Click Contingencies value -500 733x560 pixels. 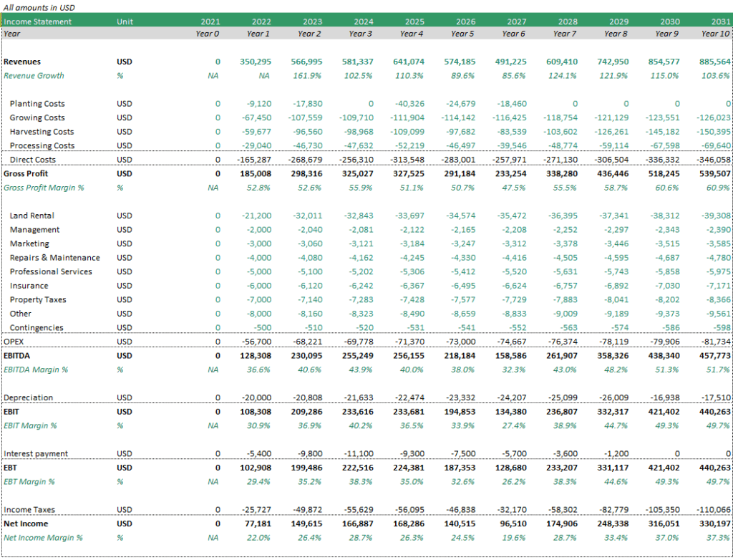(x=262, y=328)
